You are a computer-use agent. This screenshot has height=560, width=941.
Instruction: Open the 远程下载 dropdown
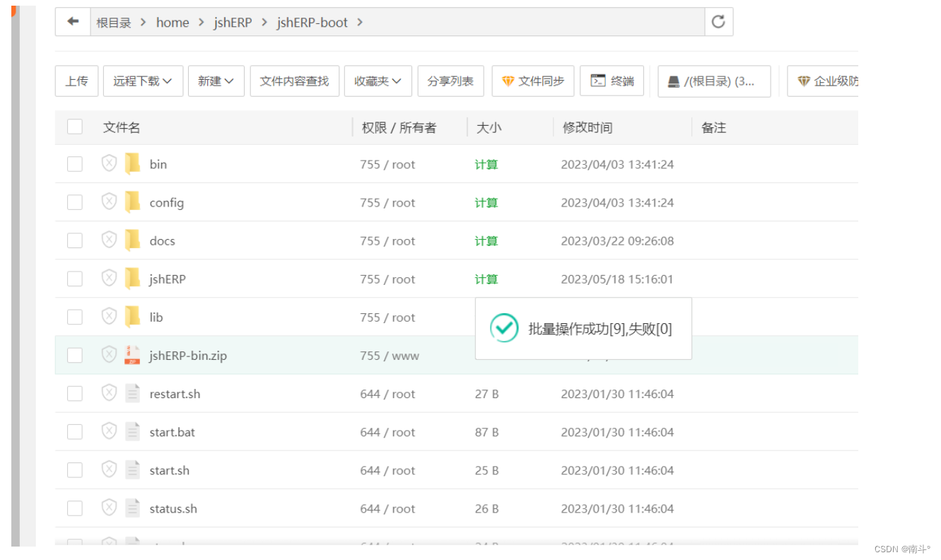pyautogui.click(x=143, y=81)
